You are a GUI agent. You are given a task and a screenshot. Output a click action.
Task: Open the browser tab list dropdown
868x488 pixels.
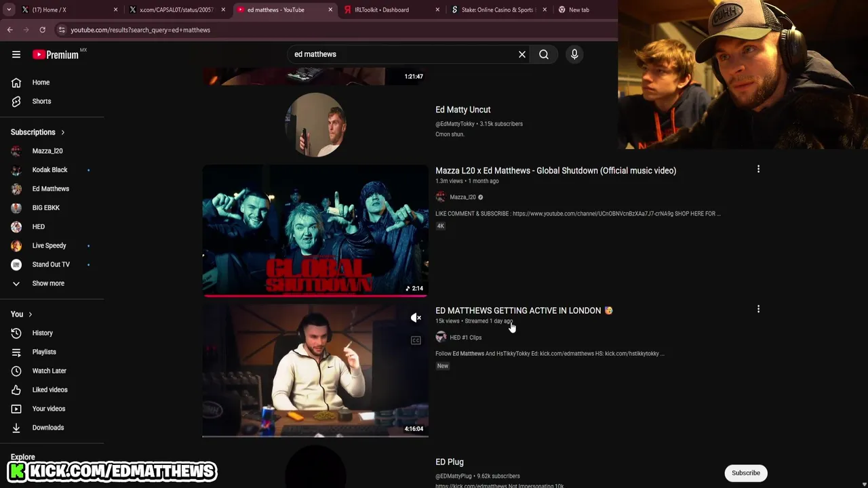coord(9,10)
